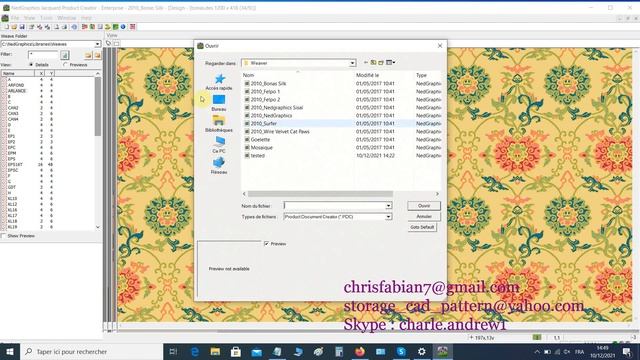The height and width of the screenshot is (360, 640).
Task: Open the File menu
Action: 15,18
